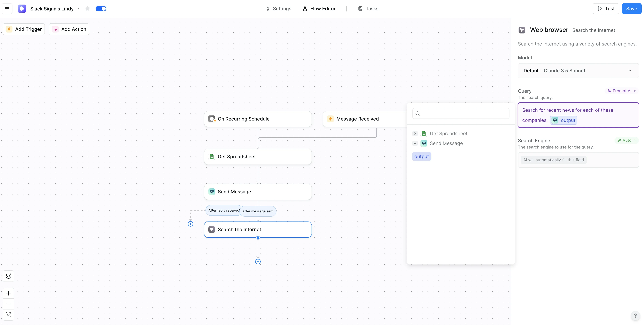Click the magic cleanup wand icon
644x325 pixels.
[8, 276]
